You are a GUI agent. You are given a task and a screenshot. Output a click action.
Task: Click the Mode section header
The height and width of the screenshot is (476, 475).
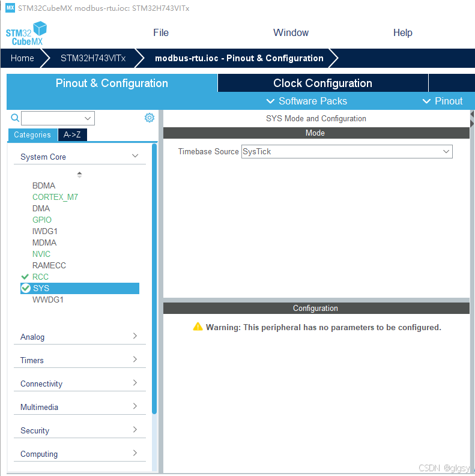[316, 133]
